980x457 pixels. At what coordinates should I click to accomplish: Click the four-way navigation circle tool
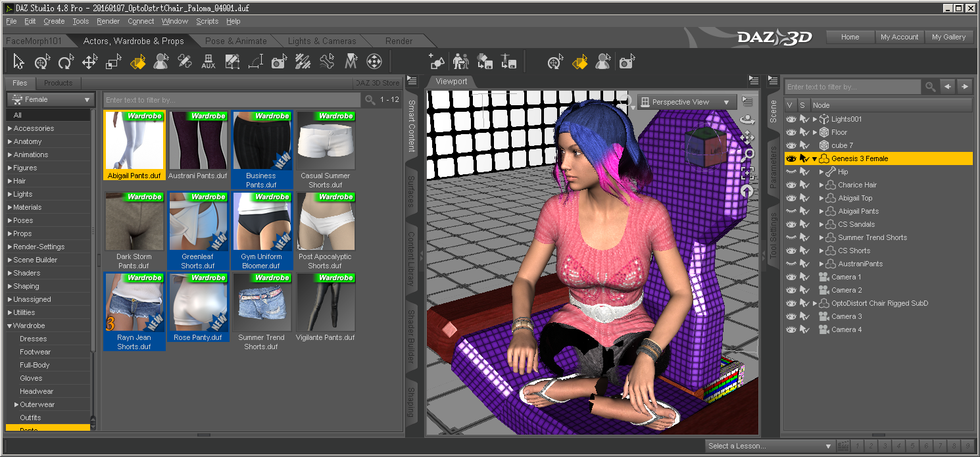tap(374, 62)
